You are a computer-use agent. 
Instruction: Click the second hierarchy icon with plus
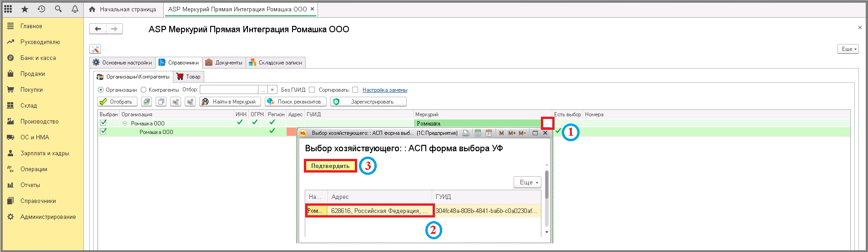click(190, 102)
